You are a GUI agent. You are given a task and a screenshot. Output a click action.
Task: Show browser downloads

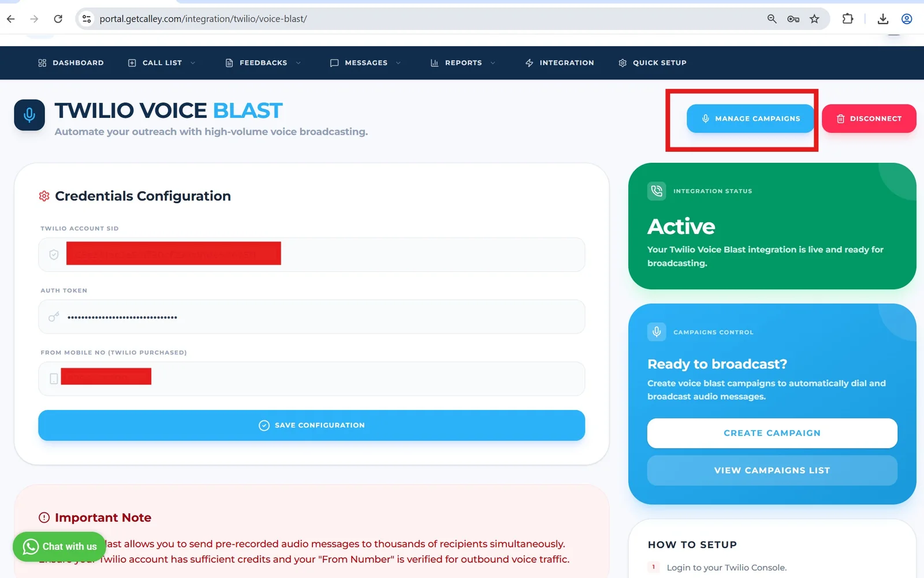click(883, 19)
